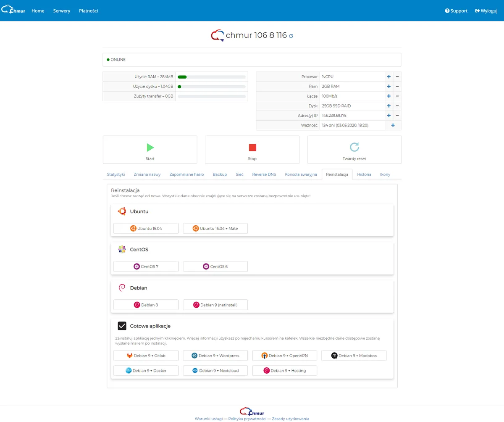This screenshot has width=504, height=422.
Task: Click the refresh icon next to the server name
Action: 291,36
